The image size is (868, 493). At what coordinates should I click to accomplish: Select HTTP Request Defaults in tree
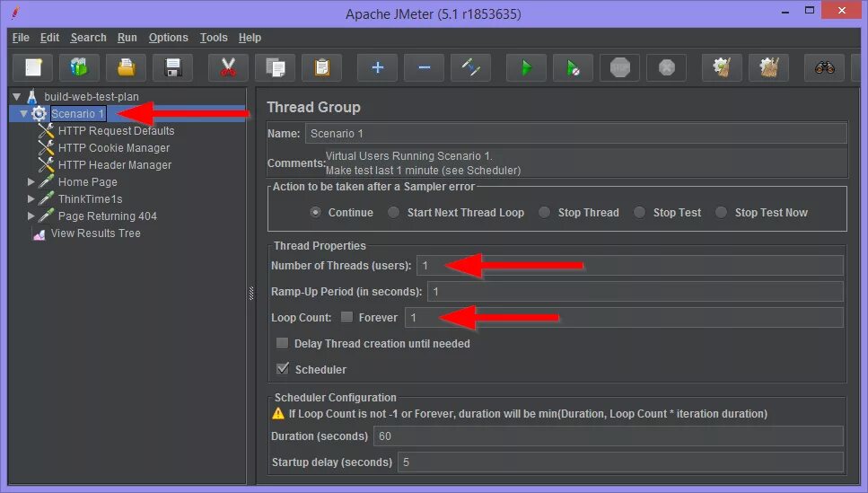[117, 131]
